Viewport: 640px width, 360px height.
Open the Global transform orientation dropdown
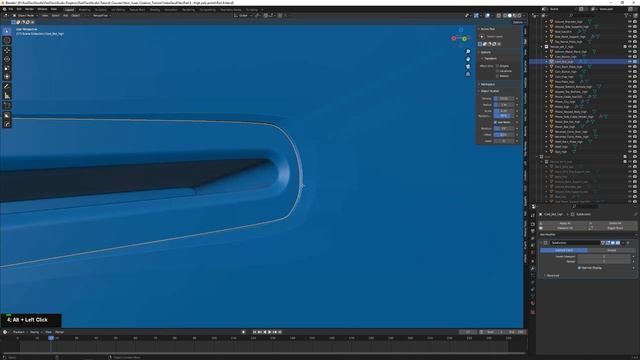click(242, 16)
